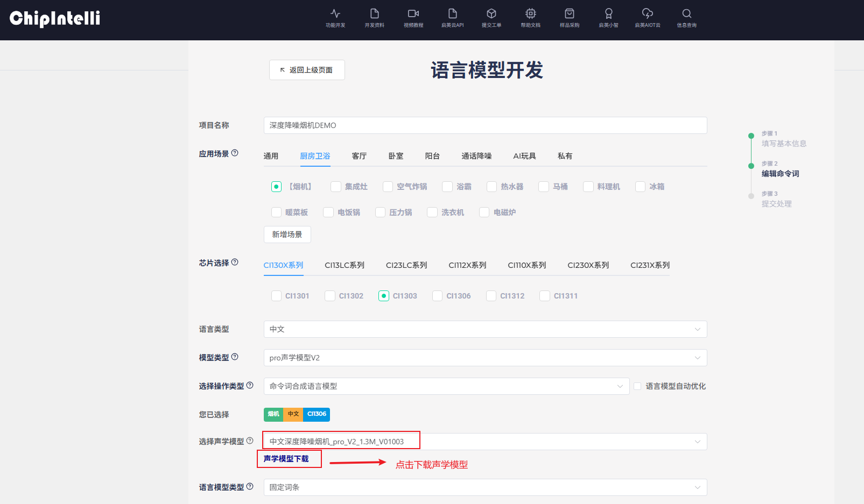
Task: Click the 样品采购 shopping bag icon
Action: click(x=570, y=14)
